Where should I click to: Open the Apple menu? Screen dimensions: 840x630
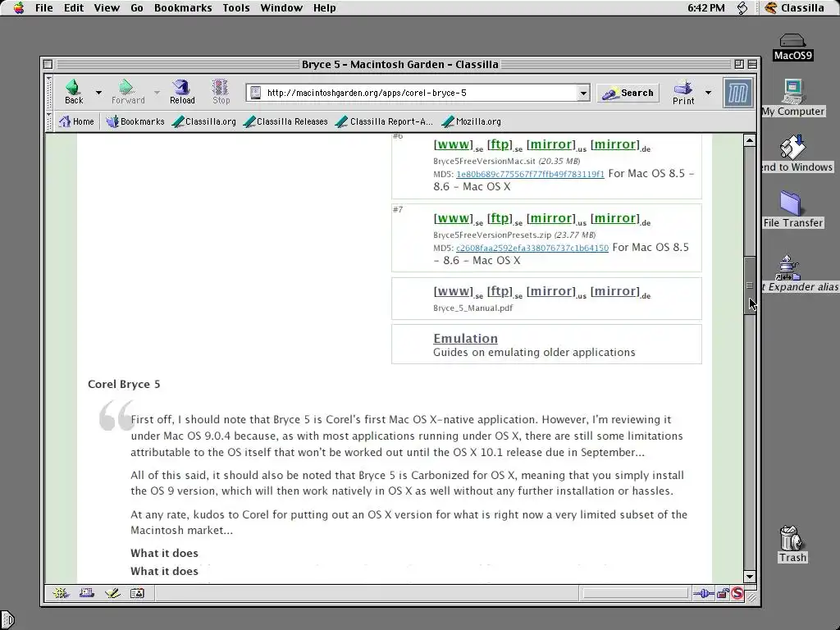[19, 8]
